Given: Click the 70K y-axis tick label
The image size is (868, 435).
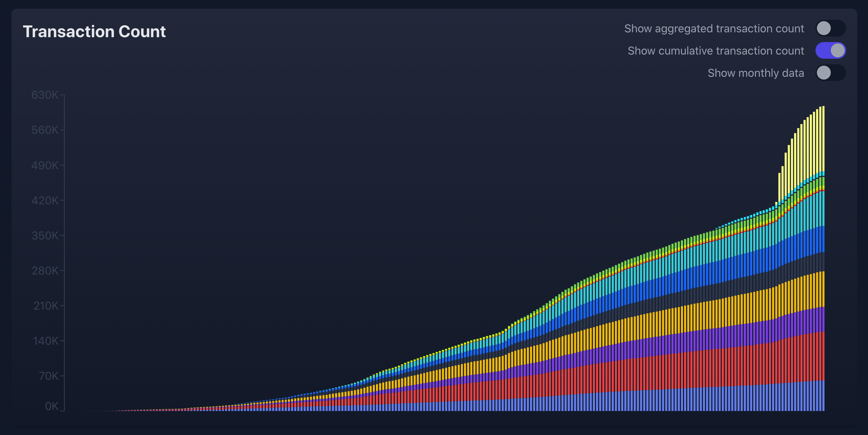Looking at the screenshot, I should point(48,376).
